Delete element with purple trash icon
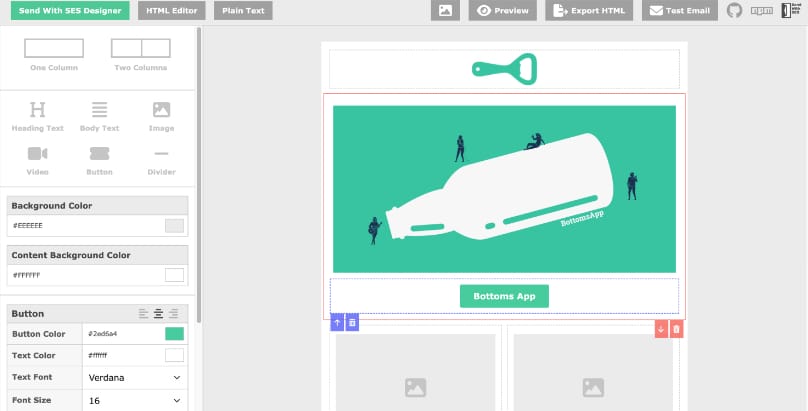The image size is (808, 411). coord(352,322)
